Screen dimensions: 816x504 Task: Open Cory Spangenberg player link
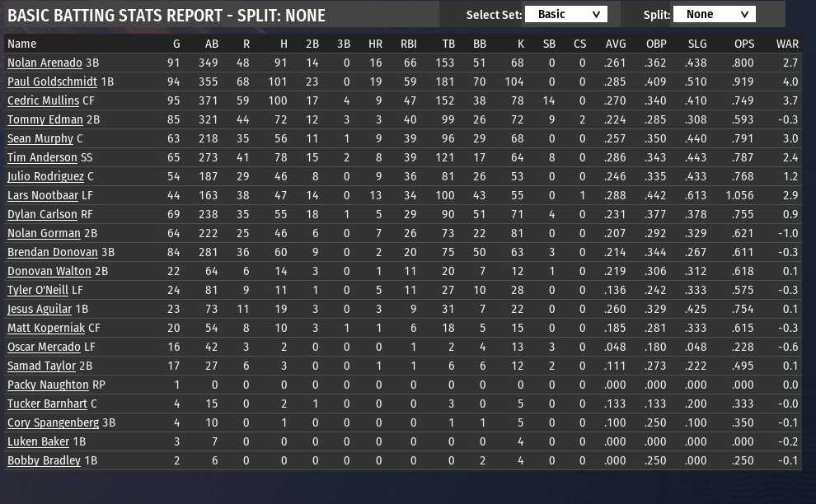click(x=53, y=422)
